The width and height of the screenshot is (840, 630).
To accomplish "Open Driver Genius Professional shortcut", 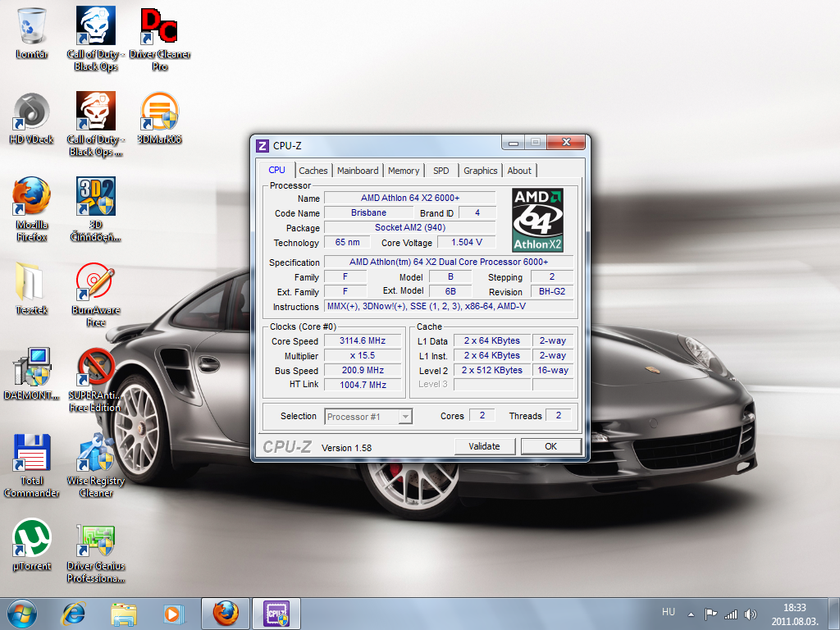I will pos(96,540).
